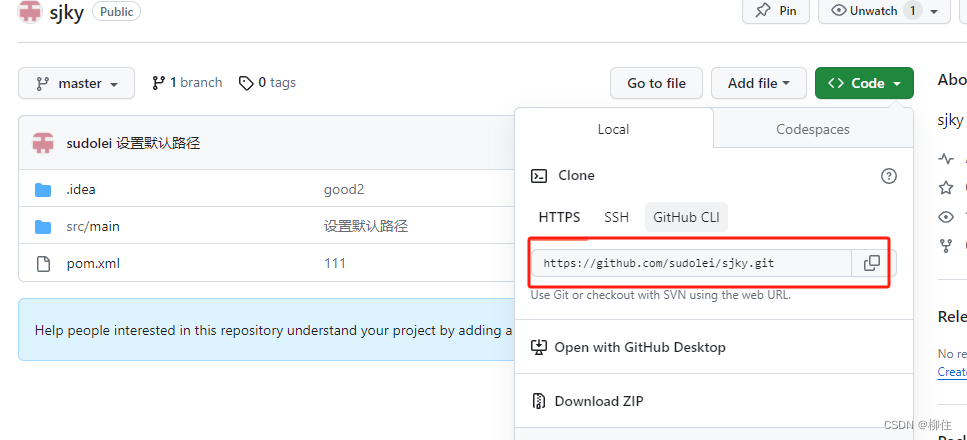View the 1 branch link
This screenshot has height=440, width=967.
pos(187,83)
